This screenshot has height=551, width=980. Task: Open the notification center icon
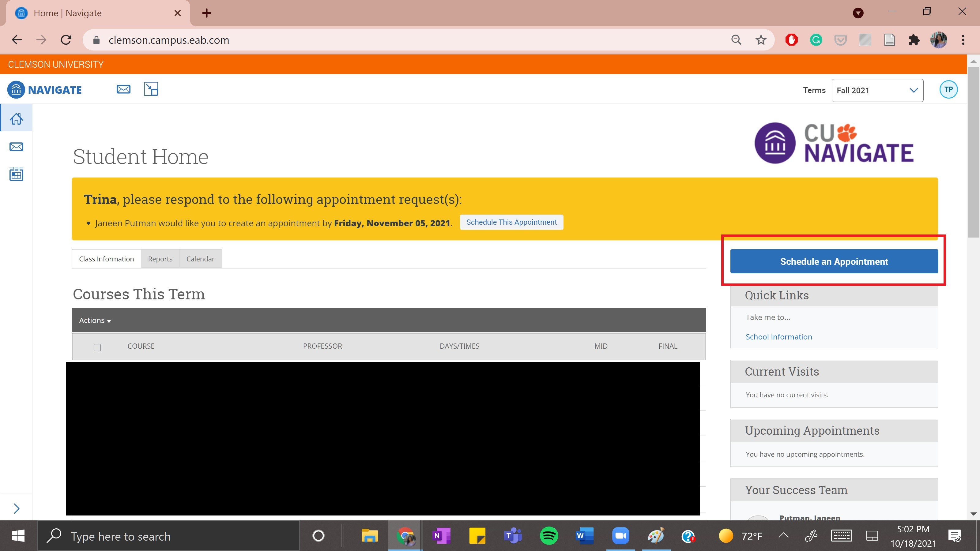[x=955, y=536]
